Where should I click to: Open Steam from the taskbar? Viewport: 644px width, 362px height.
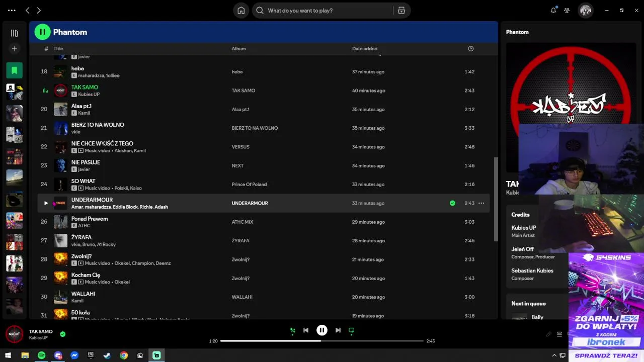(x=107, y=355)
